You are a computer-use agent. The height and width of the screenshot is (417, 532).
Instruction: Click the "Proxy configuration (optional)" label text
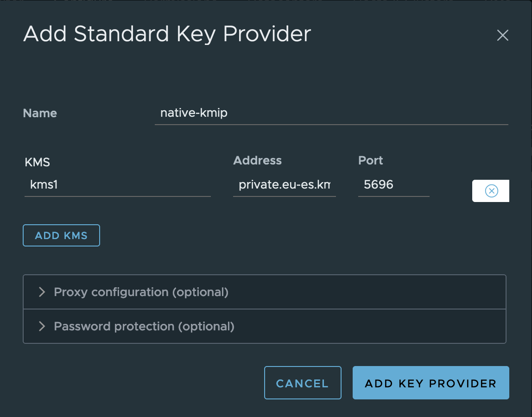(141, 292)
